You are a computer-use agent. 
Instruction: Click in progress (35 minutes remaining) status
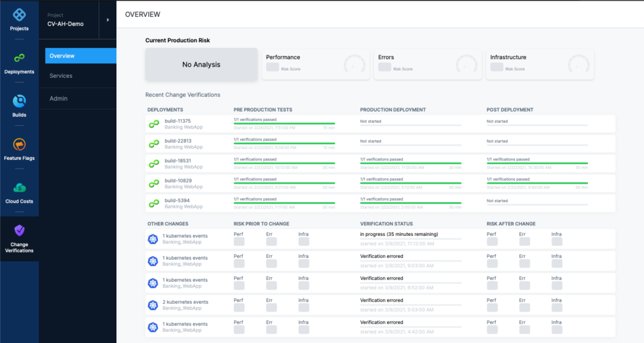399,234
